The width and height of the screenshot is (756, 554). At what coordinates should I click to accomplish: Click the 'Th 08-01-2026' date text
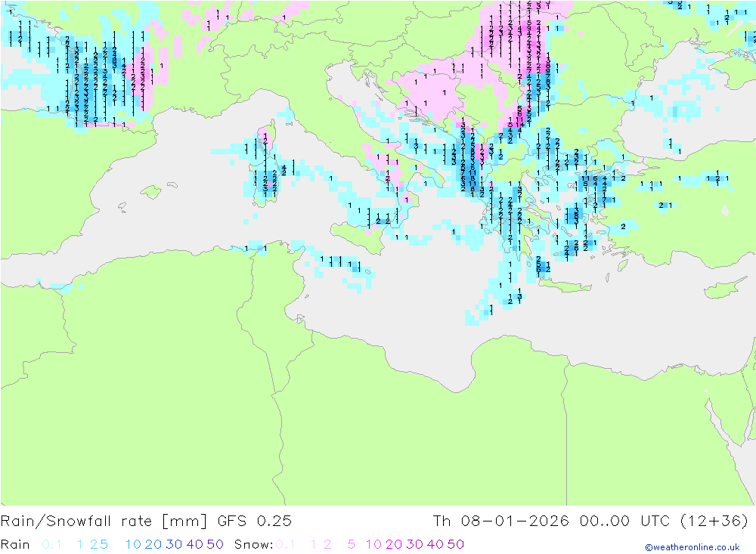point(500,522)
